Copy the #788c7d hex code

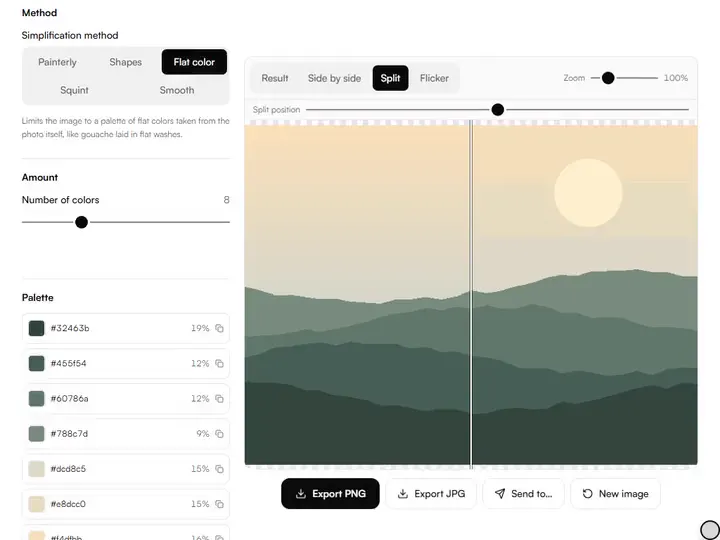[219, 434]
